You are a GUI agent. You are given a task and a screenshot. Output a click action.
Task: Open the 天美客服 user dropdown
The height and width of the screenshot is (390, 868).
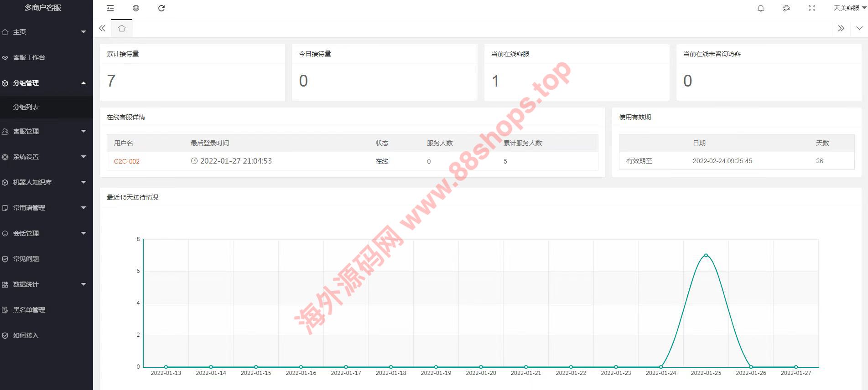[849, 8]
